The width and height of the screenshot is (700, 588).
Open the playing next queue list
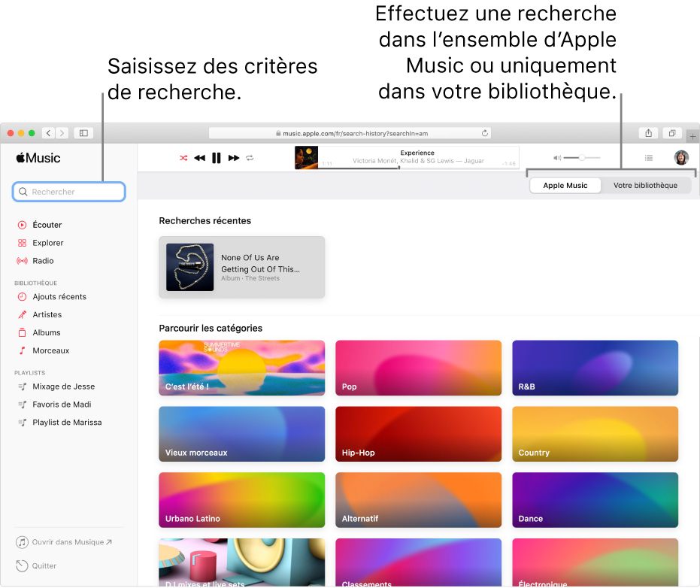click(649, 158)
